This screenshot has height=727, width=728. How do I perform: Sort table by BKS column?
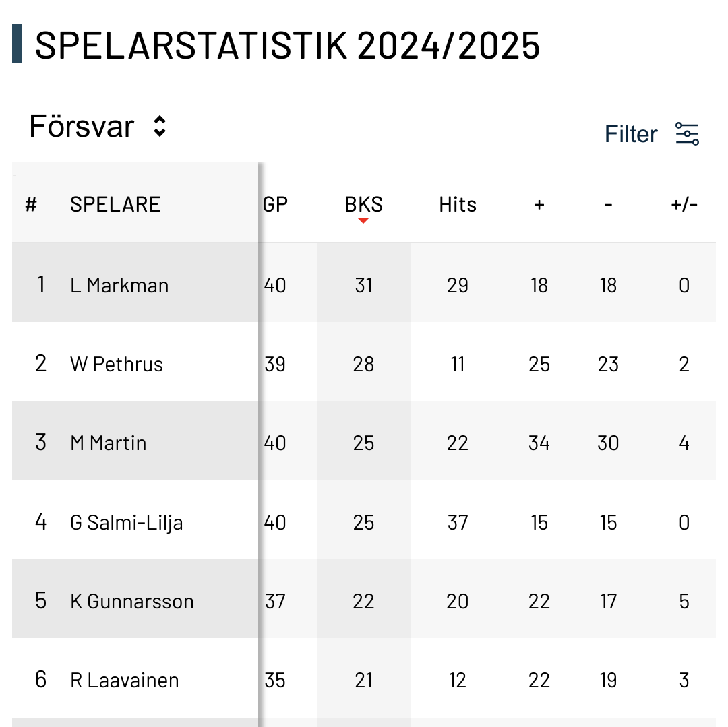pyautogui.click(x=363, y=203)
